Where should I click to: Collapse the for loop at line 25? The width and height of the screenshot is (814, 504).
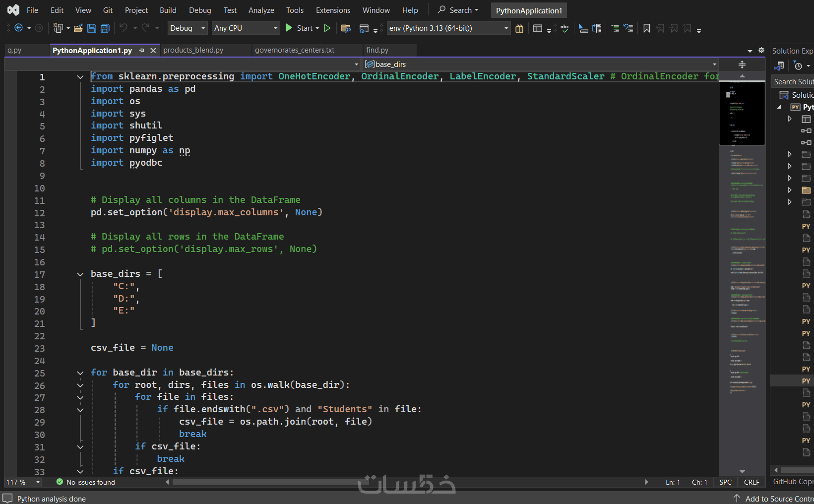[x=80, y=373]
